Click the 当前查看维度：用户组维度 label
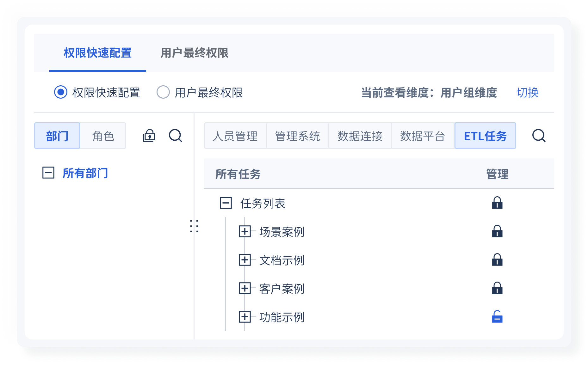588x366 pixels. coord(429,93)
